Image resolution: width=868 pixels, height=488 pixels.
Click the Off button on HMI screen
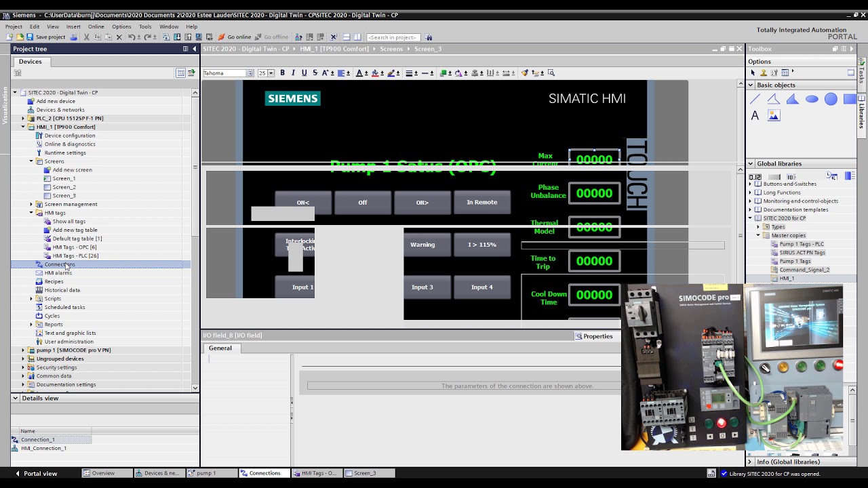(363, 203)
